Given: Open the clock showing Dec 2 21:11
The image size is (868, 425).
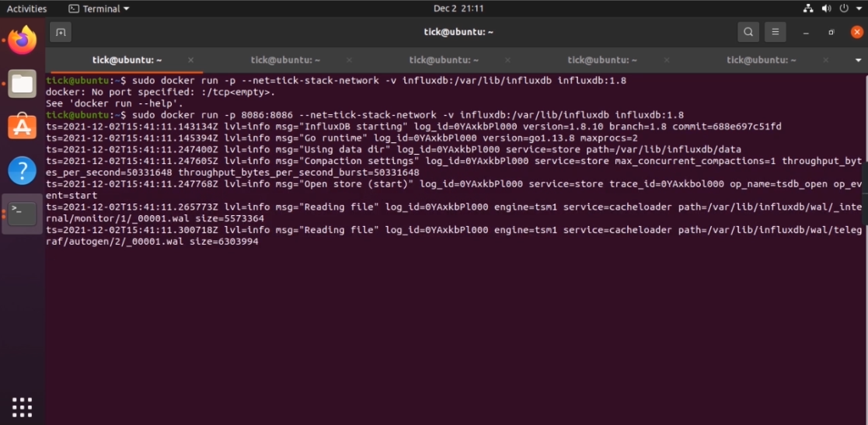Looking at the screenshot, I should (x=458, y=9).
